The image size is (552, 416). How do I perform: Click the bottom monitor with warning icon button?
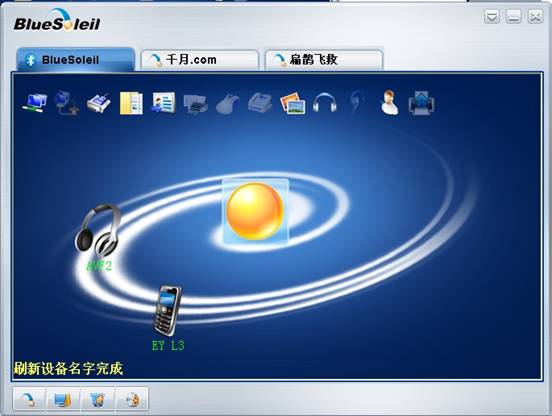(63, 399)
